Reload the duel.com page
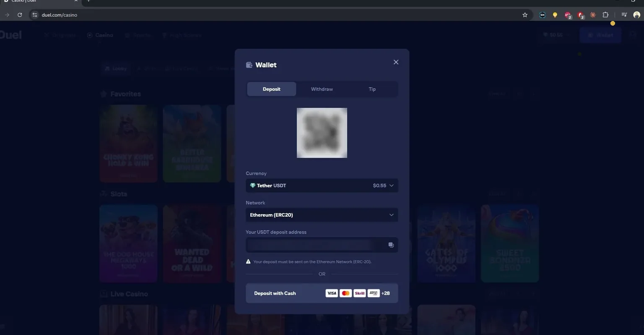Image resolution: width=644 pixels, height=335 pixels. coord(20,15)
